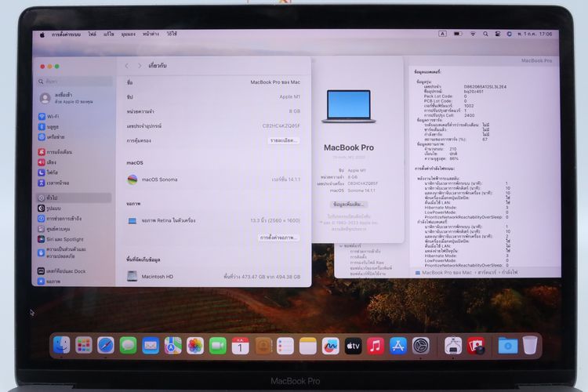
Task: Open the View menu in the menu bar
Action: tap(129, 34)
